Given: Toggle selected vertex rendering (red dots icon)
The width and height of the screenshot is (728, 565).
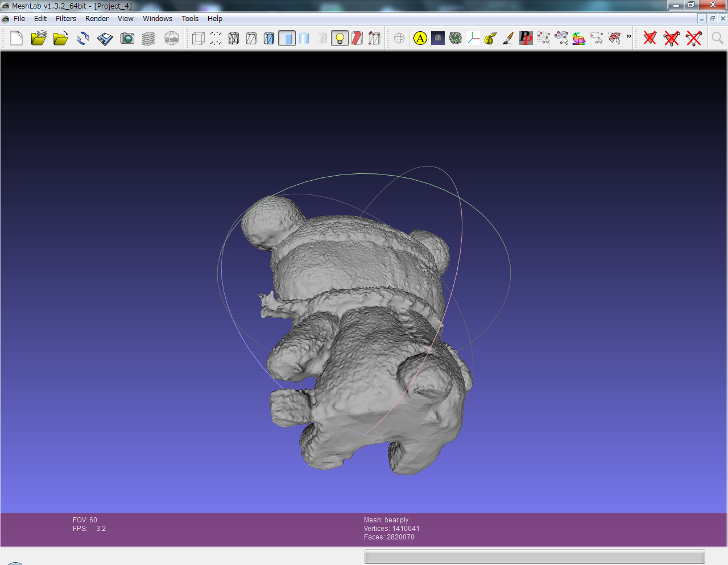Looking at the screenshot, I should (x=375, y=38).
